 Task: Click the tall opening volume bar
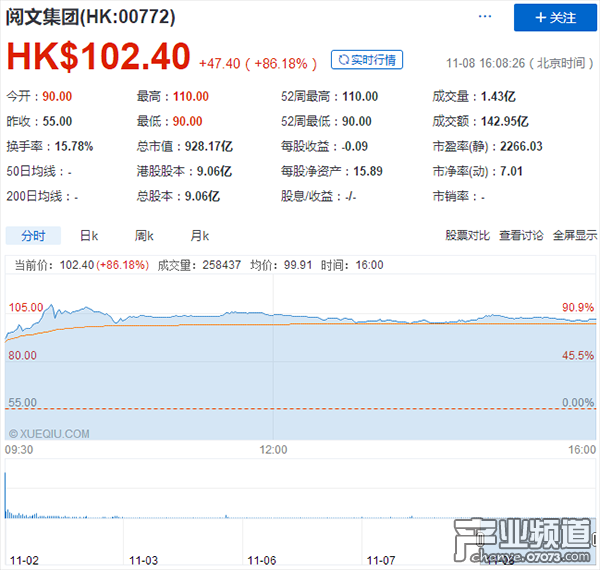pos(5,495)
